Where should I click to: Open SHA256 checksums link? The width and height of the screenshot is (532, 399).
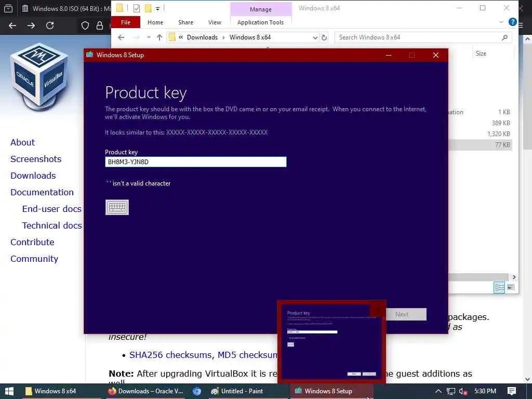pos(171,355)
